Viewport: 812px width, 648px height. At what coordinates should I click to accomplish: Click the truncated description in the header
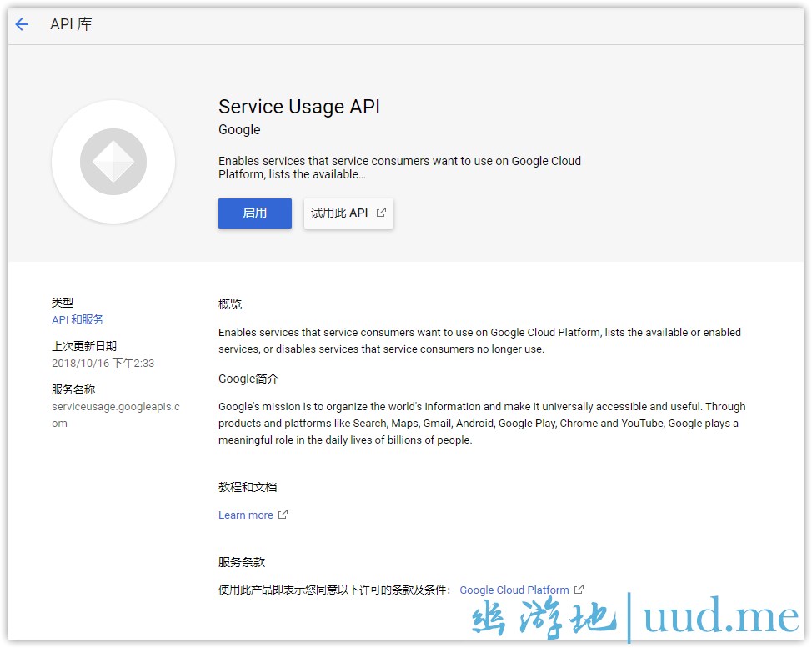(x=399, y=168)
